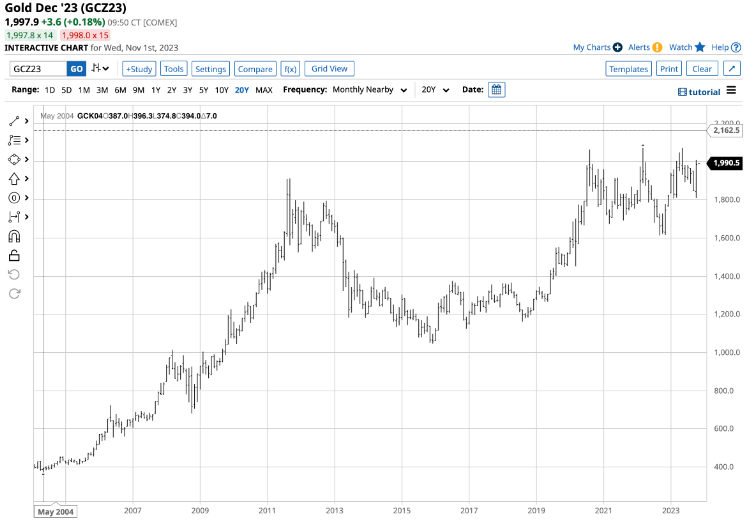Select the 2Y range

171,90
